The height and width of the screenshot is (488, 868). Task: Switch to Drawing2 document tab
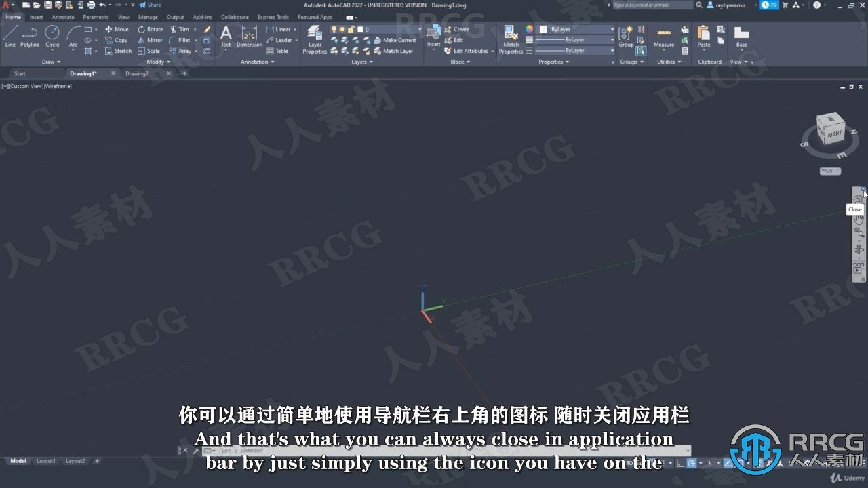[137, 73]
